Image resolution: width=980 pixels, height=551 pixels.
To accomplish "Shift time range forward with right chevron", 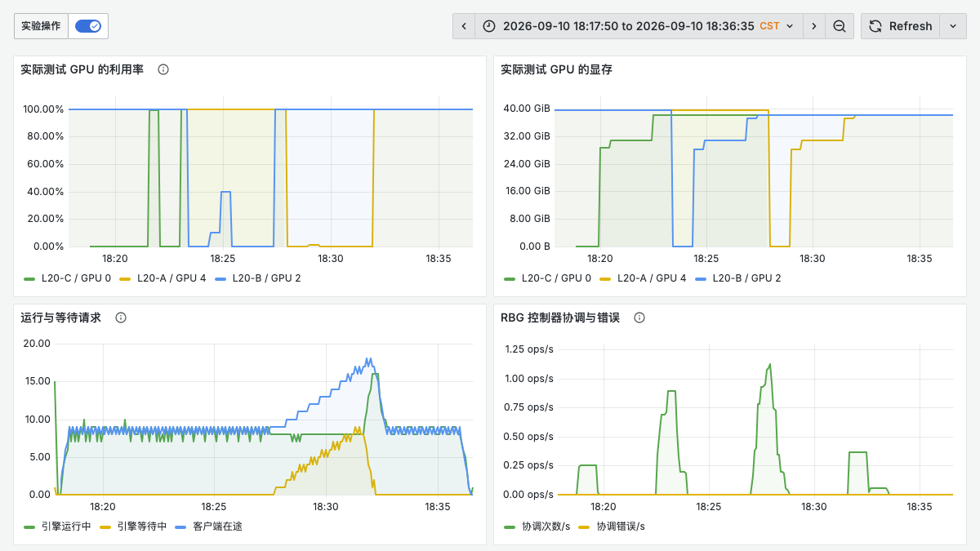I will 813,26.
